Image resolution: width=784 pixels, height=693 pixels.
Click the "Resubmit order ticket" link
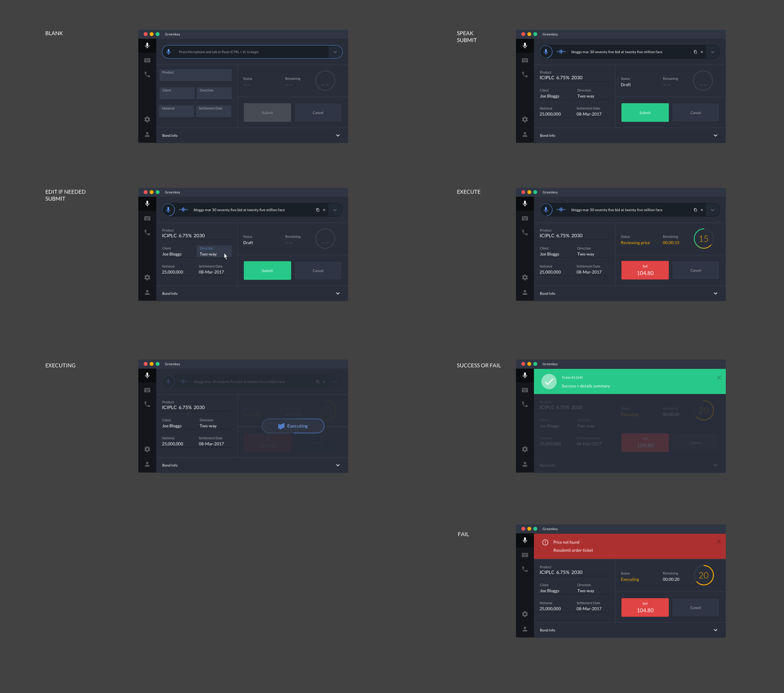point(573,550)
